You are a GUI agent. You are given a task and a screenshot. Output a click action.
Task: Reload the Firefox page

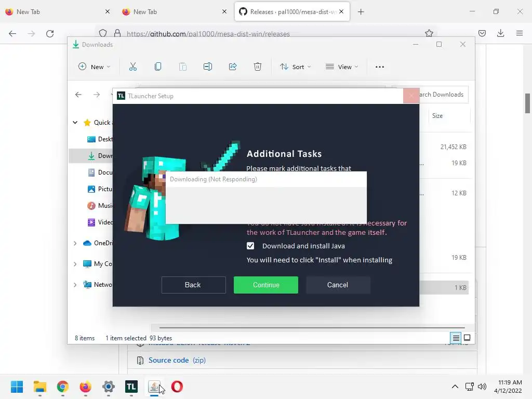pos(50,33)
